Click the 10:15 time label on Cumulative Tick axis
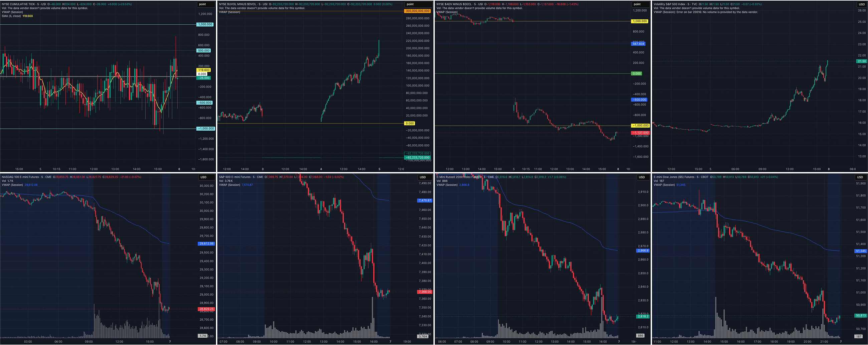Image resolution: width=868 pixels, height=345 pixels. pyautogui.click(x=56, y=169)
